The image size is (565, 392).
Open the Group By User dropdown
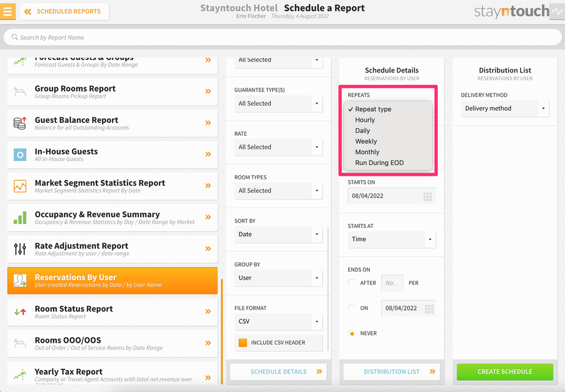[x=279, y=278]
